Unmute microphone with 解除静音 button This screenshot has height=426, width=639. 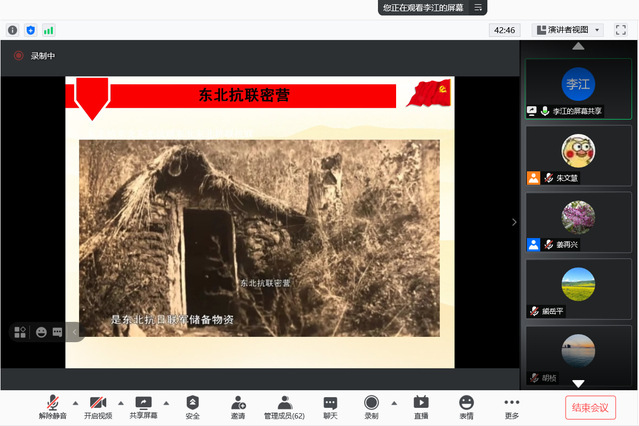click(x=51, y=406)
